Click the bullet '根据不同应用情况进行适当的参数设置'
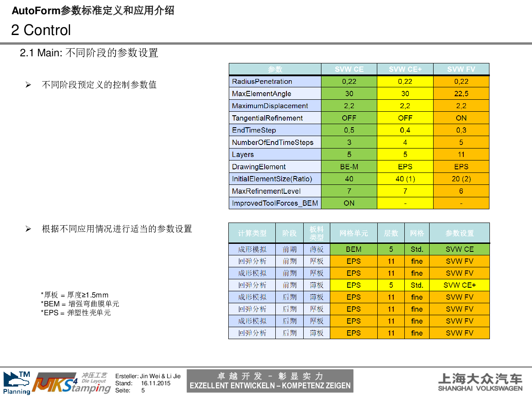The width and height of the screenshot is (532, 399). 117,229
